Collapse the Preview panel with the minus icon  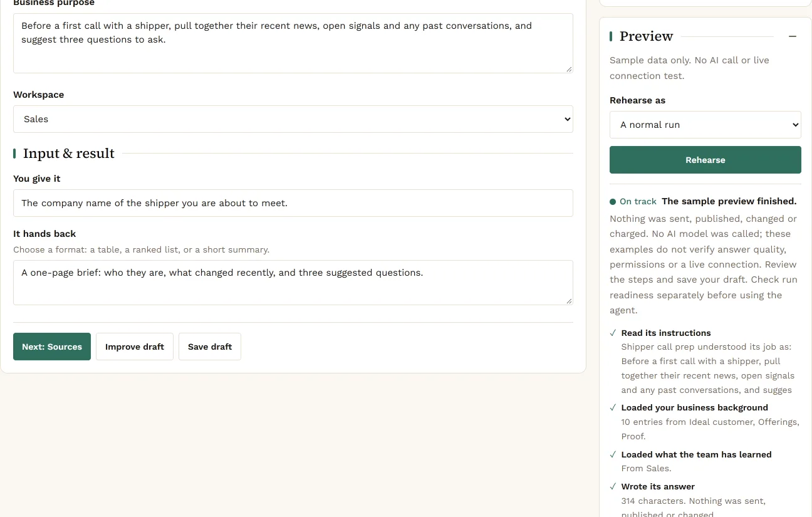(793, 36)
